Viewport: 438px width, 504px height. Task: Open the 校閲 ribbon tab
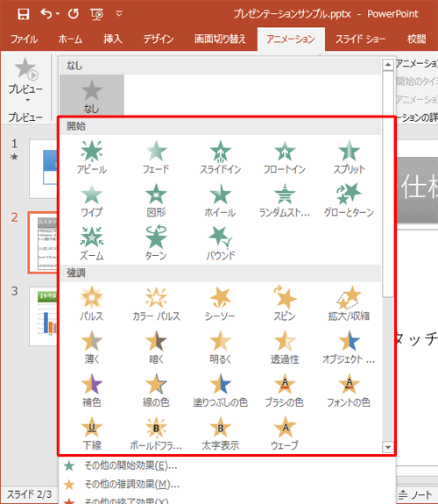416,39
